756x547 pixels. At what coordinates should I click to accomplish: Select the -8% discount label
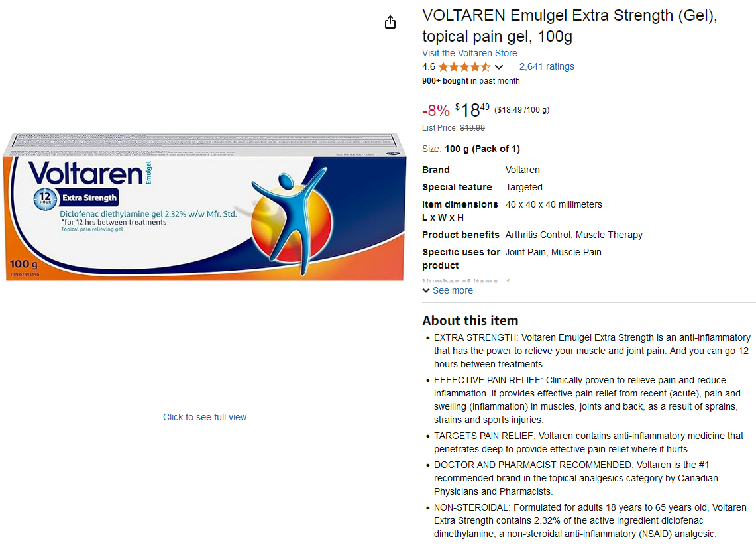(436, 111)
